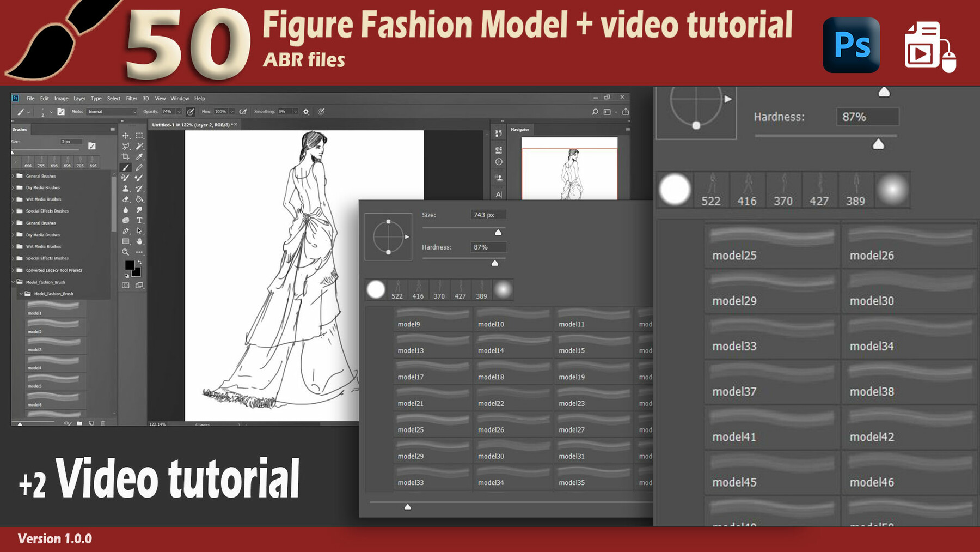Open the Window menu
Image resolution: width=980 pixels, height=552 pixels.
point(180,99)
